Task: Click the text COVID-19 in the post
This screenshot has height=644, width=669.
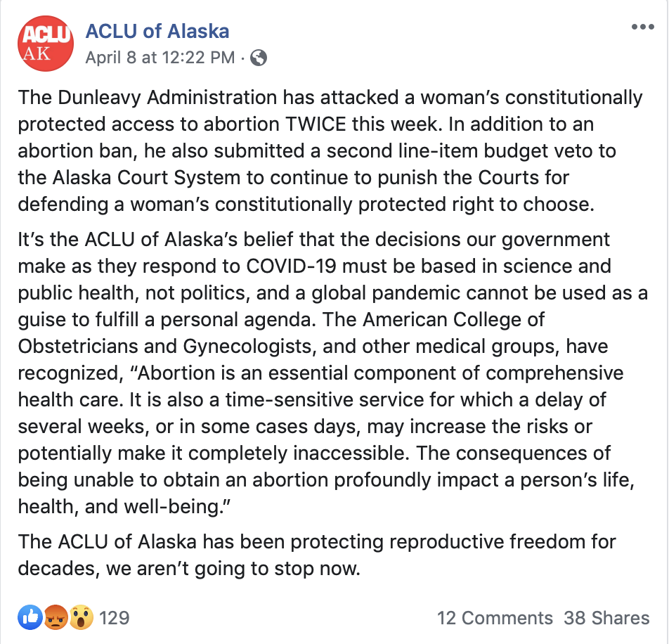Action: pyautogui.click(x=291, y=266)
